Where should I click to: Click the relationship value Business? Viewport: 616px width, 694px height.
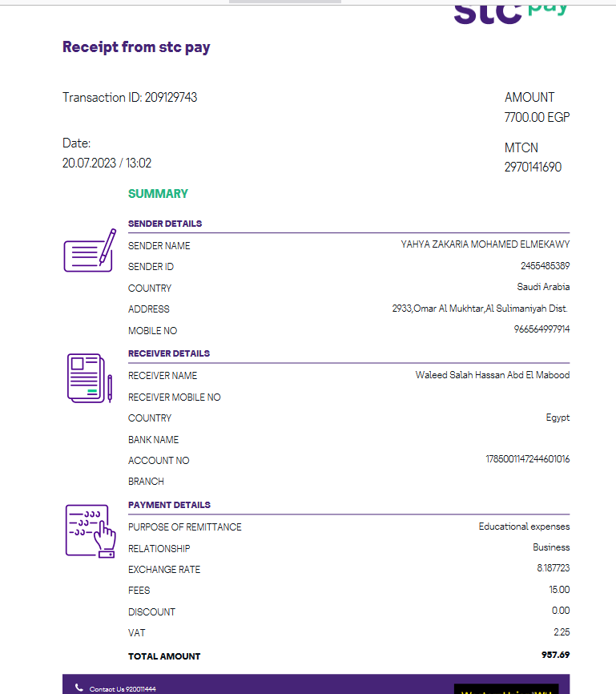click(x=551, y=547)
